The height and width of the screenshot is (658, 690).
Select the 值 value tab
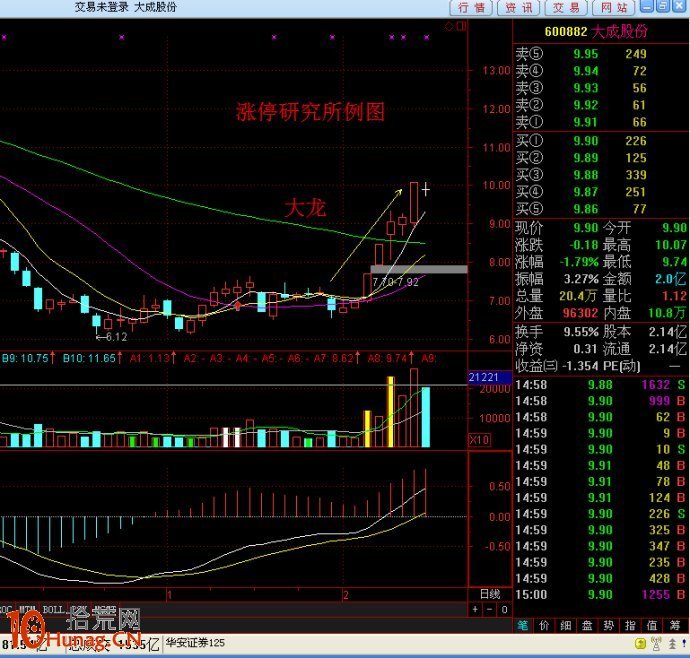(x=652, y=625)
